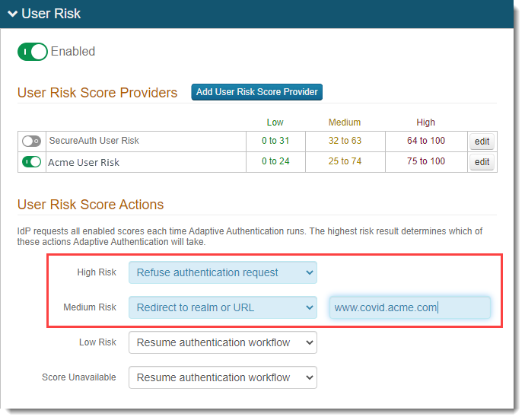
Task: Select SecureAuth high range 64 to 100
Action: pos(425,141)
